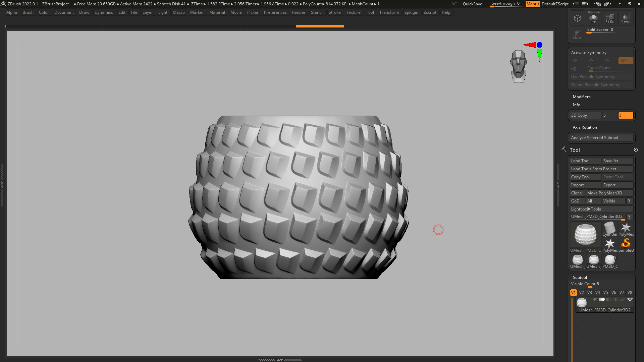Open the Brush menu
This screenshot has width=644, height=362.
pos(28,12)
